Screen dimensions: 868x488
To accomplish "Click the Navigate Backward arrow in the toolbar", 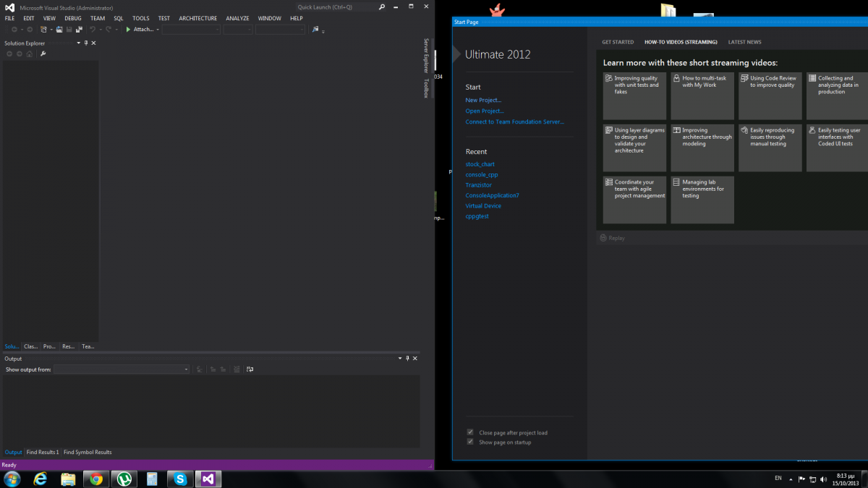I will pyautogui.click(x=14, y=30).
